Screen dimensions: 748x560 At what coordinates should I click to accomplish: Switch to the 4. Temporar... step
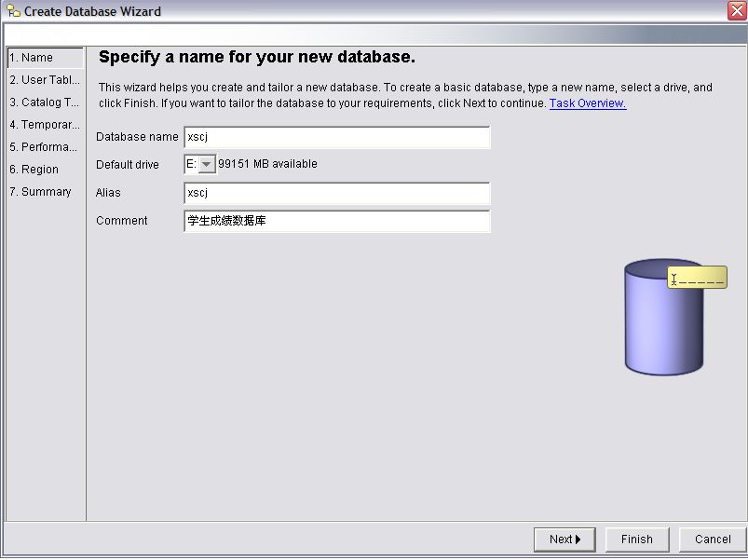tap(45, 125)
